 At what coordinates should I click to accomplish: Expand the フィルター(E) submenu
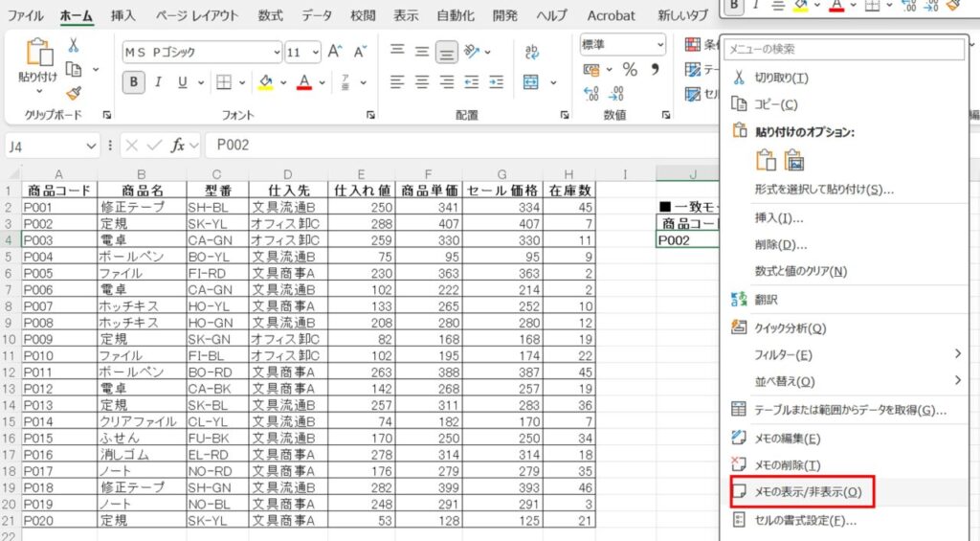(844, 355)
